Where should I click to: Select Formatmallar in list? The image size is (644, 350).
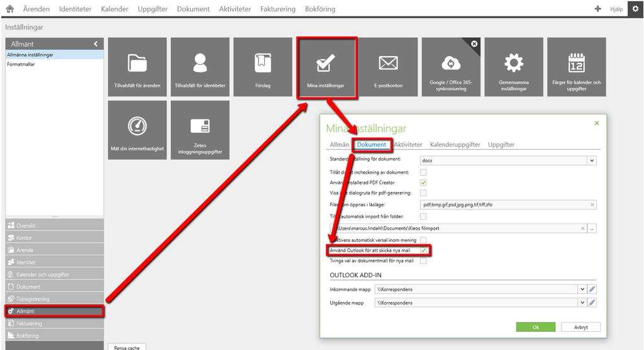click(54, 64)
